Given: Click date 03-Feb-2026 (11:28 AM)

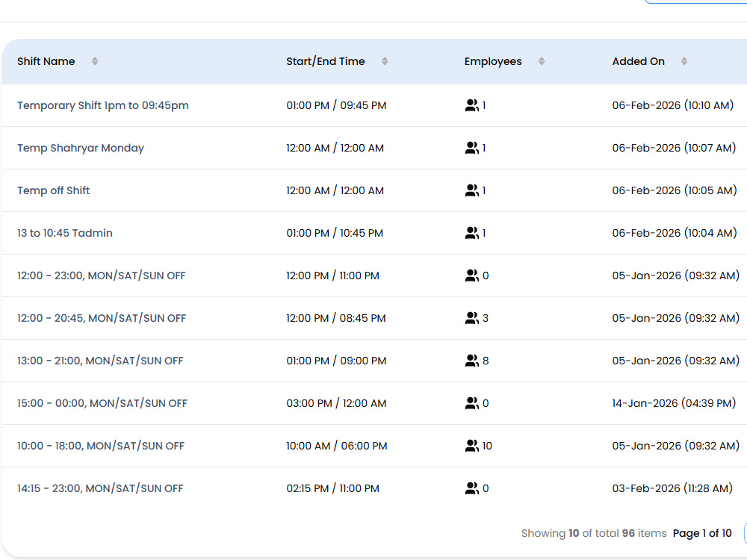Looking at the screenshot, I should pyautogui.click(x=672, y=488).
